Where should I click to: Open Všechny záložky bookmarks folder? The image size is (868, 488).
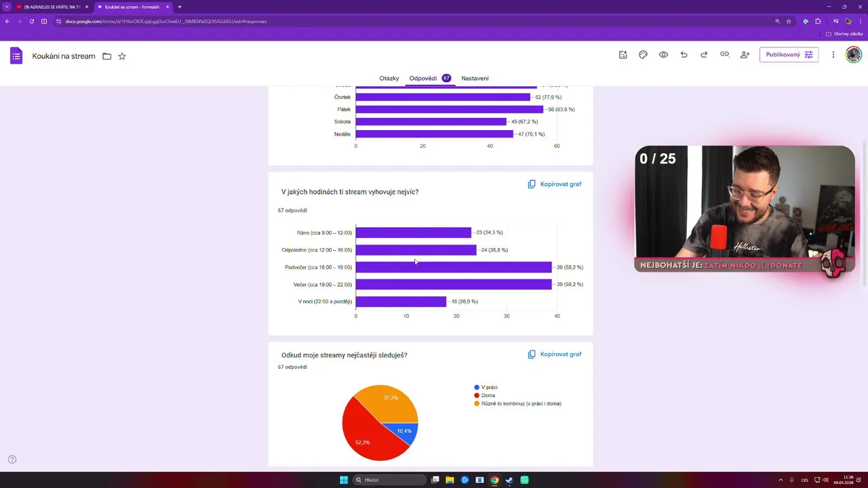click(844, 33)
